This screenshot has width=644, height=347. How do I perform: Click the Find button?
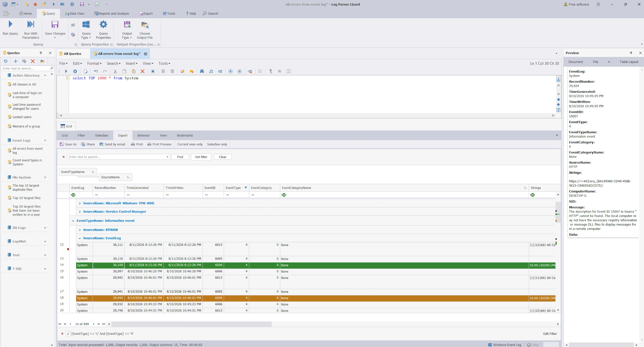[x=180, y=157]
